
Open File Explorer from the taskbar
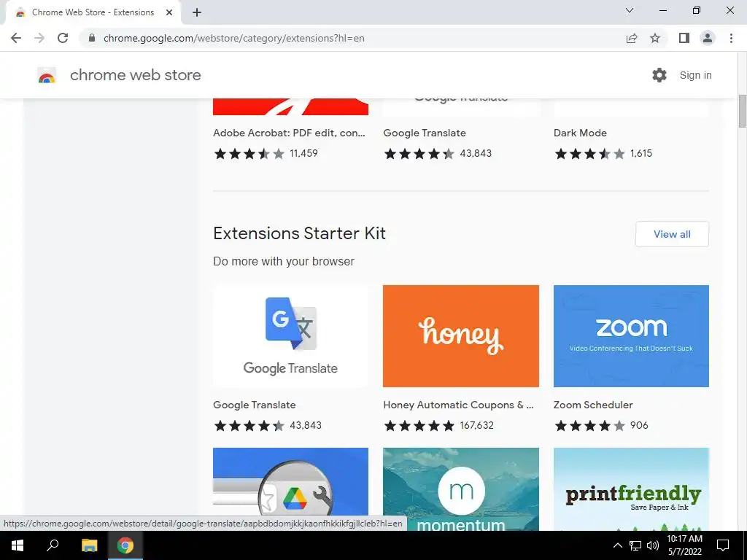pyautogui.click(x=89, y=545)
